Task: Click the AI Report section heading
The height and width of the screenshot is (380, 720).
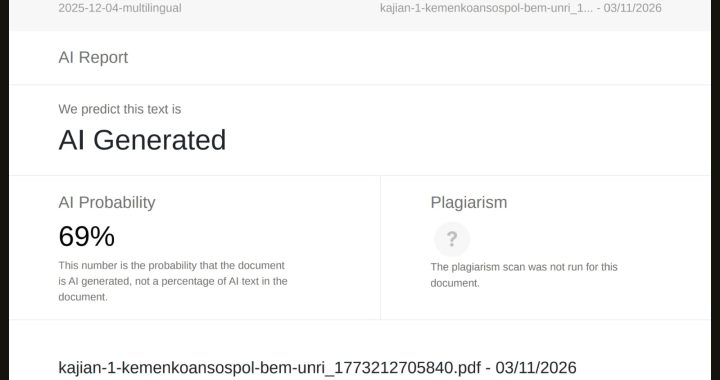Action: (x=93, y=57)
